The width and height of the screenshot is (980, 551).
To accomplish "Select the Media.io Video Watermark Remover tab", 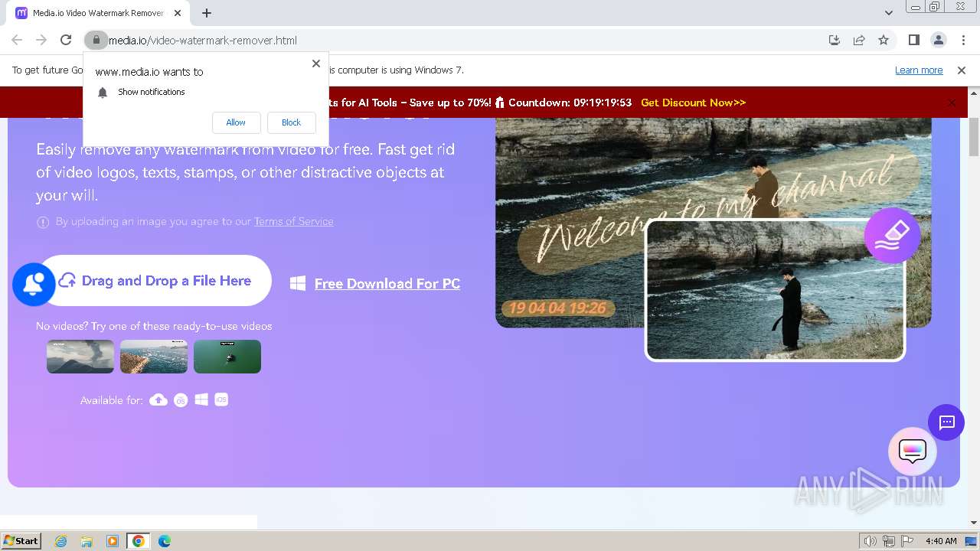I will coord(98,13).
